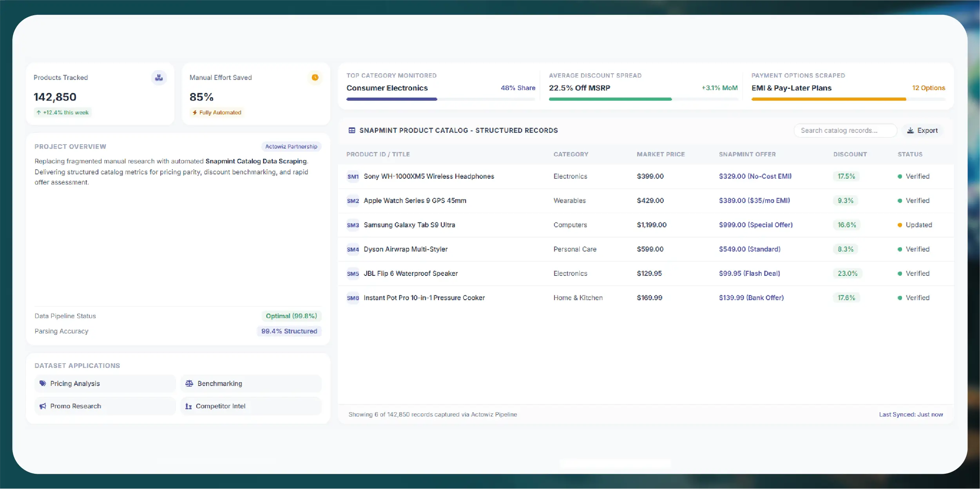The image size is (980, 489).
Task: Click the $999.00 (Special Offer) link
Action: [x=755, y=225]
